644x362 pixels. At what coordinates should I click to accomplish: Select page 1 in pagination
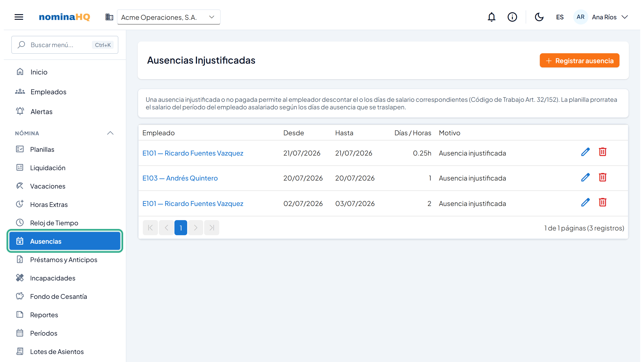click(181, 228)
